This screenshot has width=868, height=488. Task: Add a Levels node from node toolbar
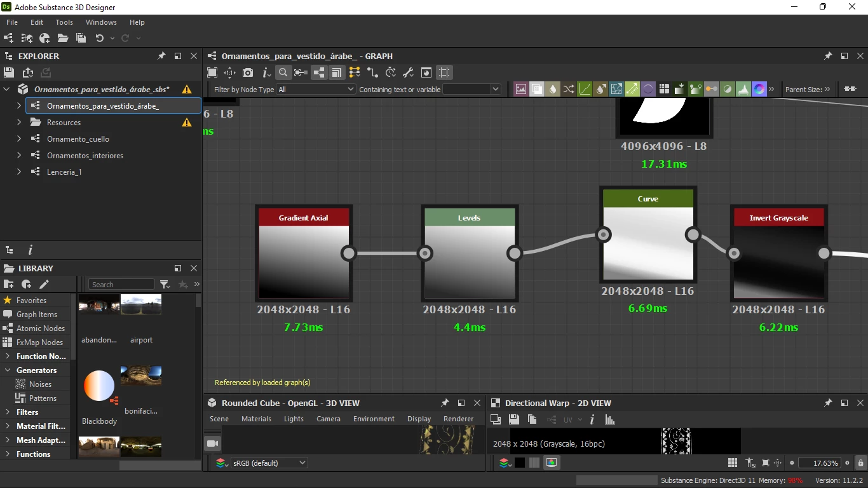(x=743, y=89)
